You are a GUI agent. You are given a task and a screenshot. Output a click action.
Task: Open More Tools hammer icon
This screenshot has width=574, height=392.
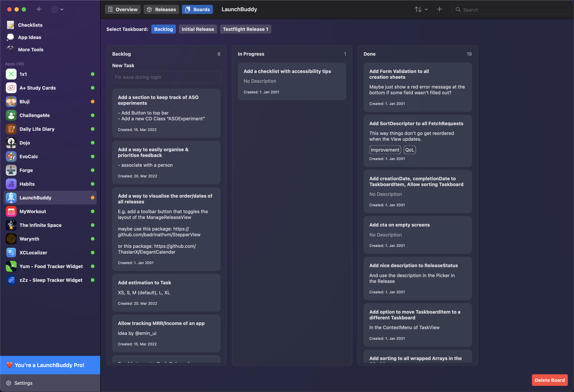point(10,50)
